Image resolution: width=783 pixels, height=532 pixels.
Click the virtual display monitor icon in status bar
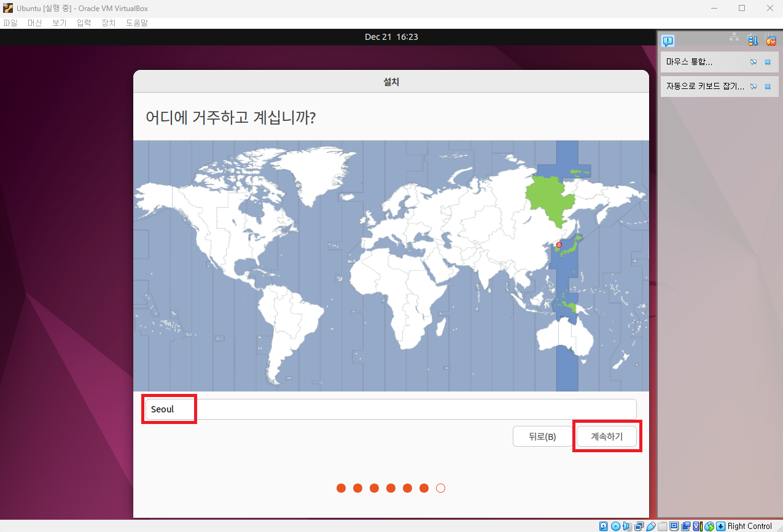tap(674, 526)
